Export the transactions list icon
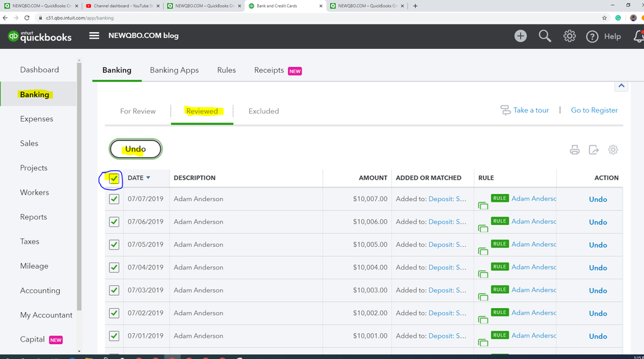Viewport: 644px width, 359px height. coord(594,150)
